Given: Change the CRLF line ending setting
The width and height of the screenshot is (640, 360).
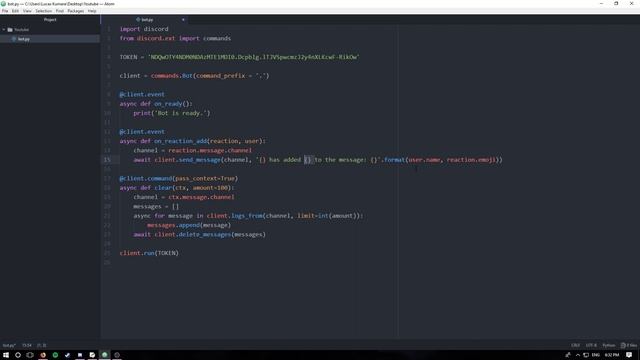Looking at the screenshot, I should 576,345.
